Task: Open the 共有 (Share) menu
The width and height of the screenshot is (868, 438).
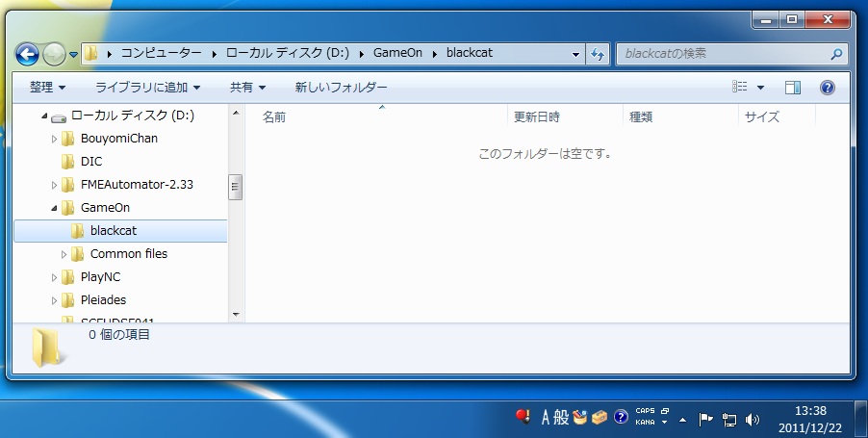Action: tap(247, 88)
